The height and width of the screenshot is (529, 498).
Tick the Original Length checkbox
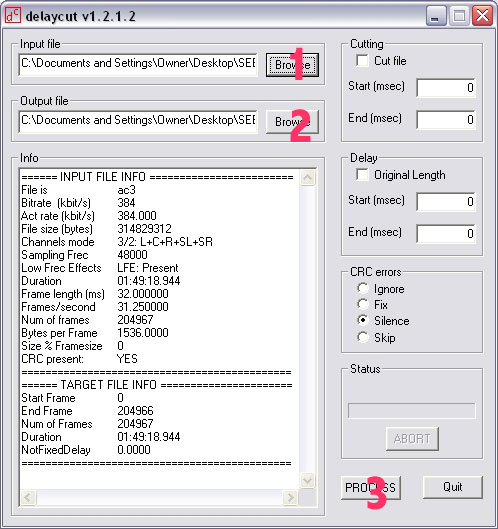pos(362,175)
